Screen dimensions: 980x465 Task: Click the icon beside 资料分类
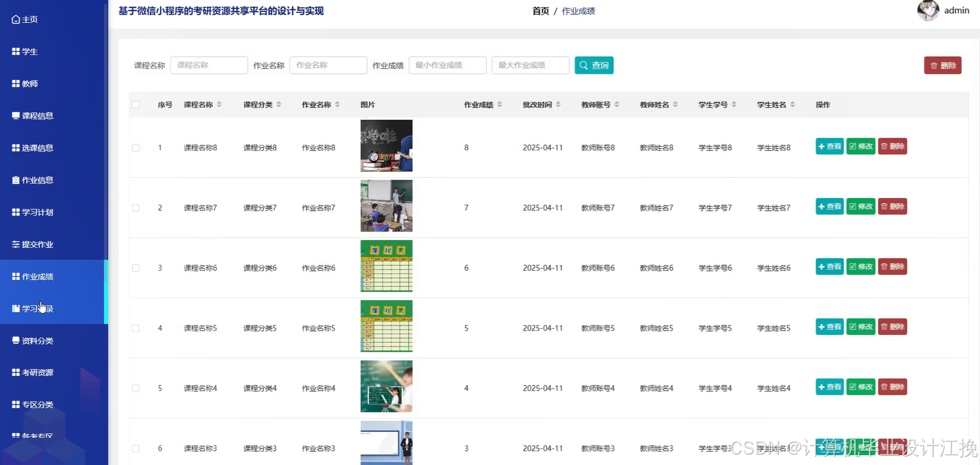click(x=16, y=340)
